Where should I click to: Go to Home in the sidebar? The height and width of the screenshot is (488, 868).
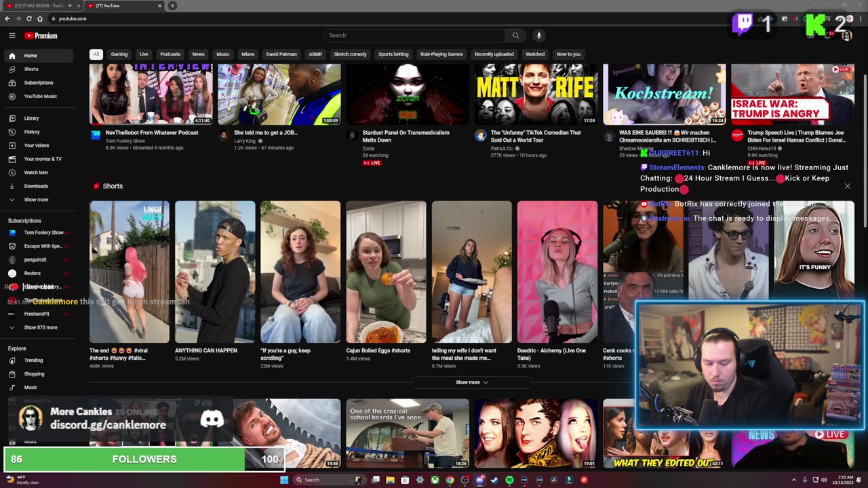38,56
